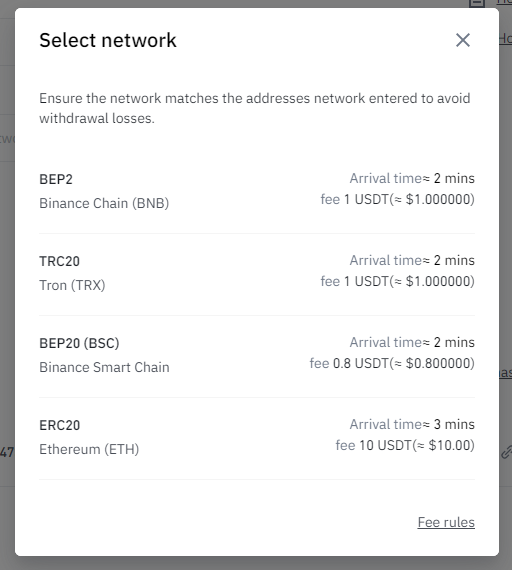Select the BEP20 (BSC) network

tap(257, 356)
